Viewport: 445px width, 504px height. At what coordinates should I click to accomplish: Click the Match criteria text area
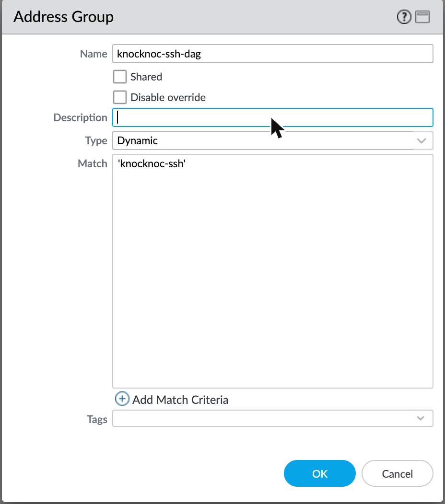[272, 271]
